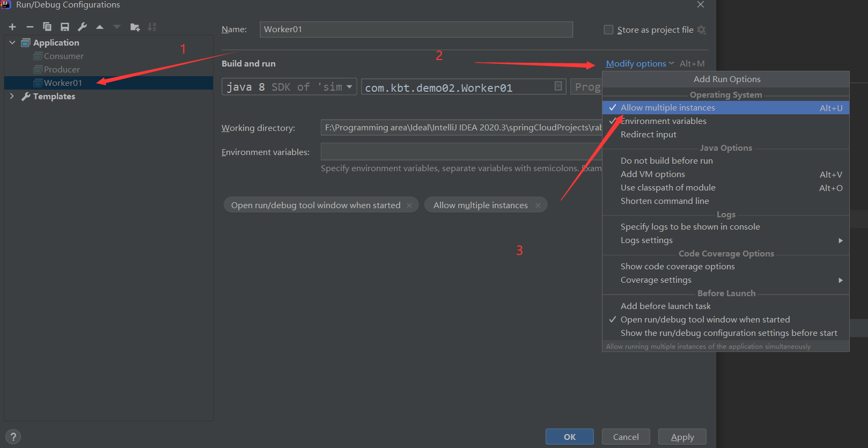Click the Modify options link
This screenshot has height=448, width=868.
(x=636, y=63)
